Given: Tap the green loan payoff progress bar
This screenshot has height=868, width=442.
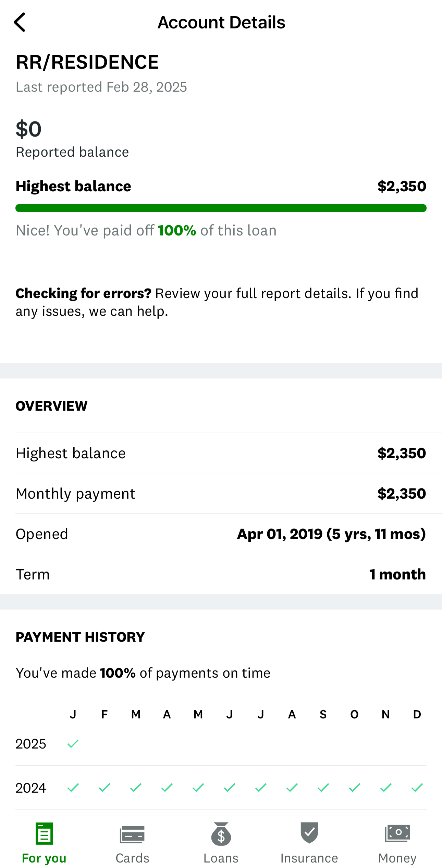Looking at the screenshot, I should 221,208.
